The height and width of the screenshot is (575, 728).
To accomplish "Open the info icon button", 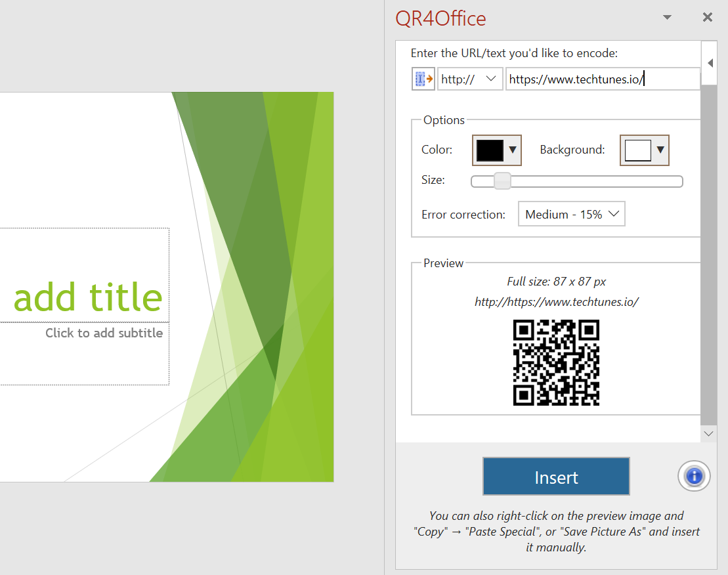I will pos(694,476).
